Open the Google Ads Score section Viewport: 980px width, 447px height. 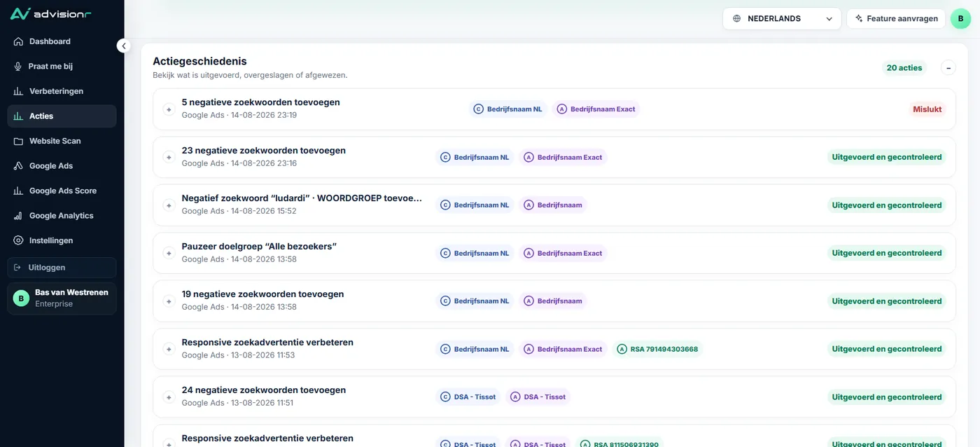(x=62, y=191)
